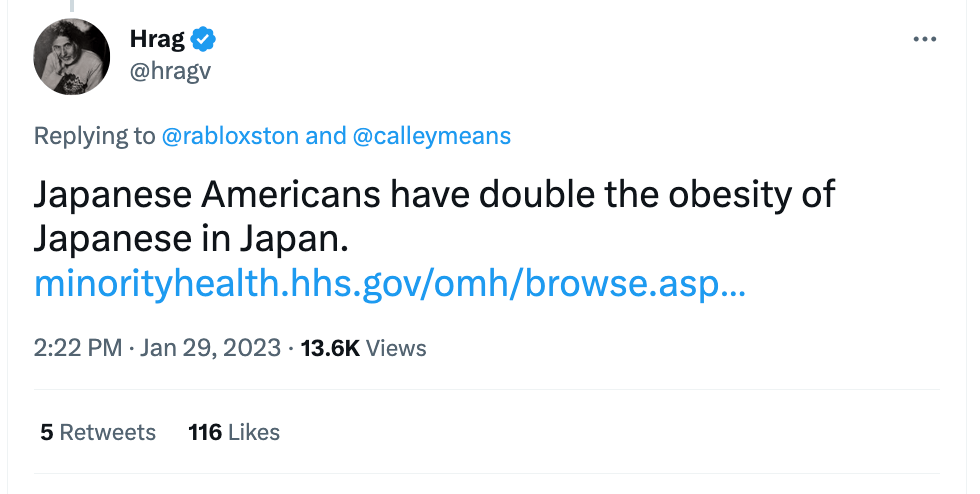Click the bold 13.6K view count
980x494 pixels.
pyautogui.click(x=329, y=348)
